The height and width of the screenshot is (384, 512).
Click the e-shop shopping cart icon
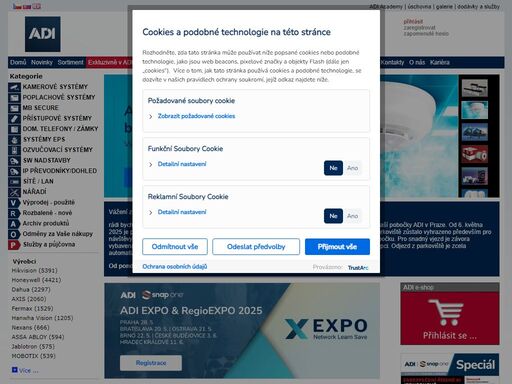click(x=446, y=312)
